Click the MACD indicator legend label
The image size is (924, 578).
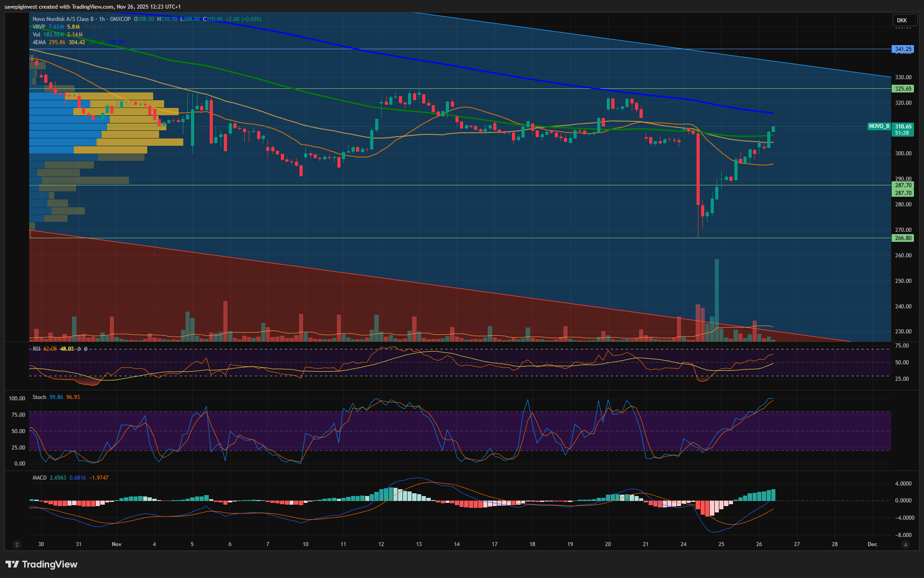point(39,478)
